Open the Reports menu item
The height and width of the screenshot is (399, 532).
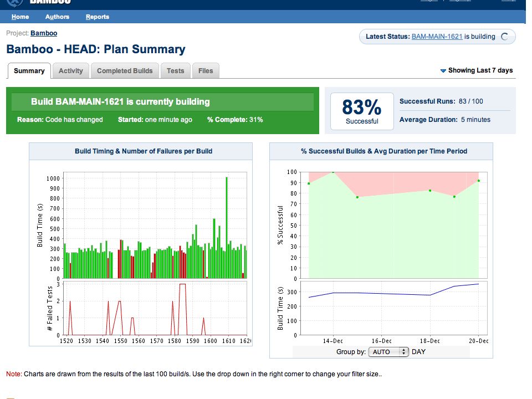98,17
